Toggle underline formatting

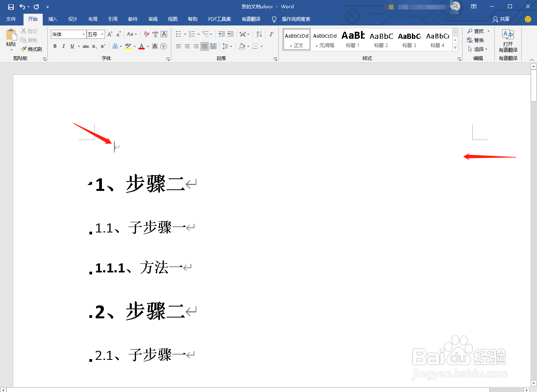72,46
